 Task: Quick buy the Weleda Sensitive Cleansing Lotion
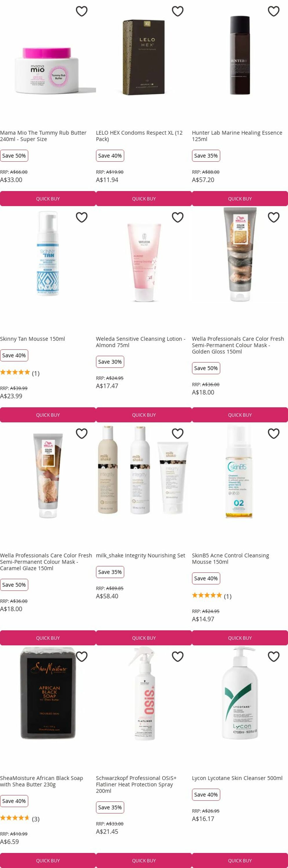[144, 415]
